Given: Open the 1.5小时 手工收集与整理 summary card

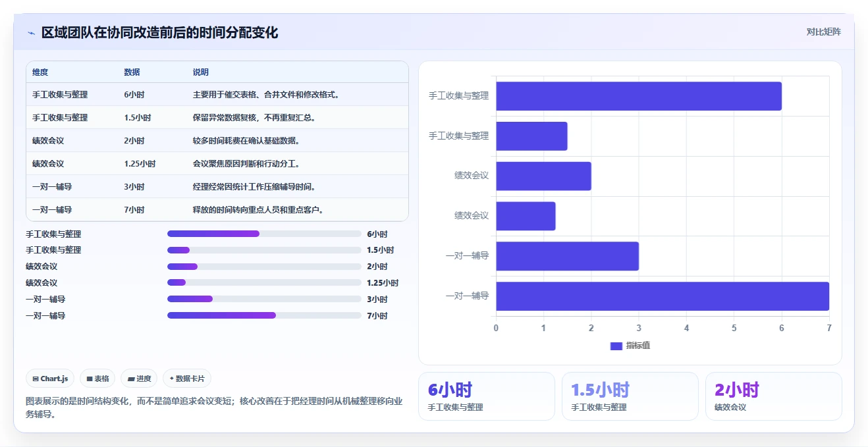Looking at the screenshot, I should (x=630, y=396).
